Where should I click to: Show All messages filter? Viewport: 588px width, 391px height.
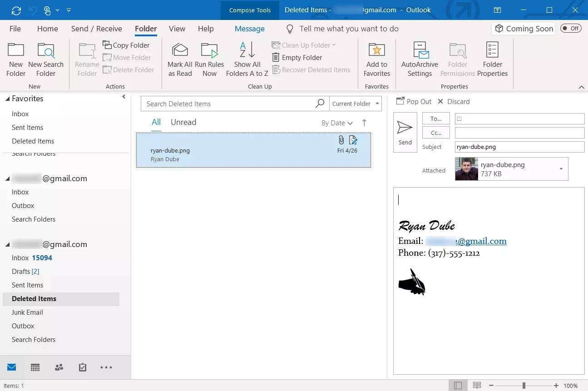(x=156, y=122)
